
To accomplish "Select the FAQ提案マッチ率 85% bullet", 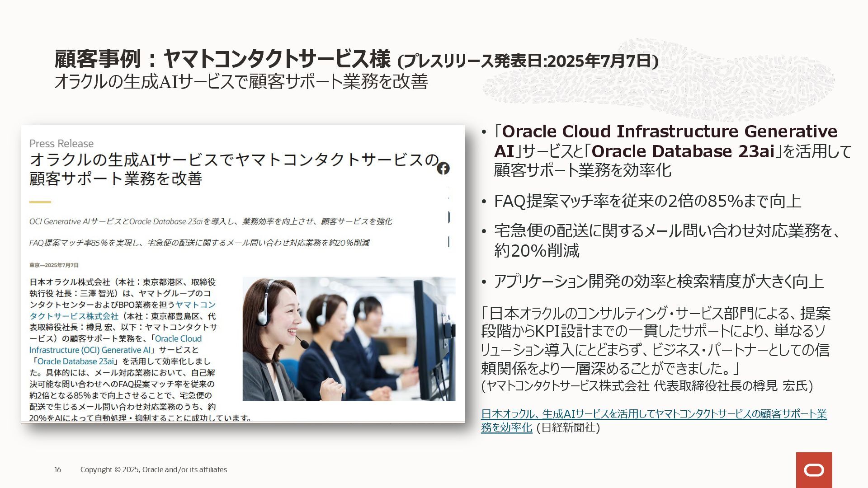I will 647,202.
